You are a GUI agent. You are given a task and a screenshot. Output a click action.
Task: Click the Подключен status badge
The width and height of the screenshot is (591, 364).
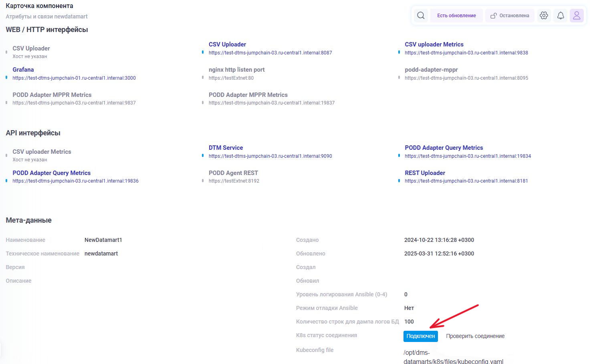click(x=420, y=336)
